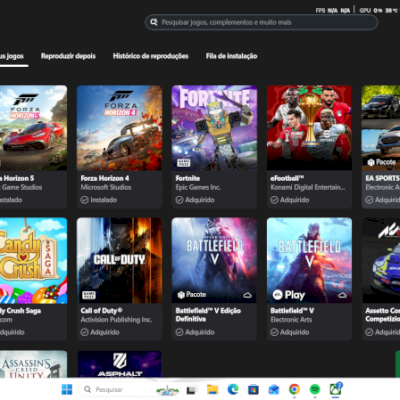The image size is (400, 400).
Task: Click the 'Battlefield™ V Edição Definitiva' title
Action: point(208,315)
